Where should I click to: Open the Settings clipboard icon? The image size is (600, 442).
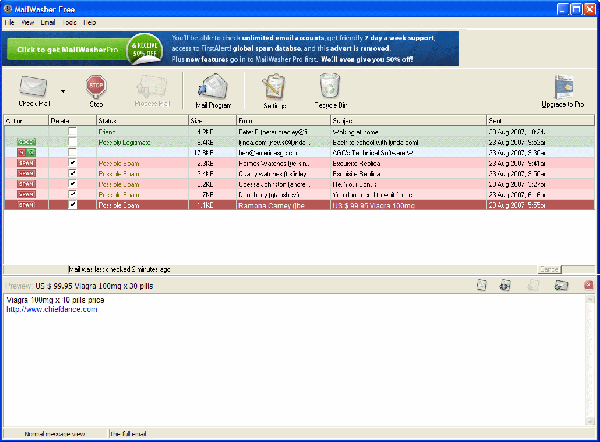(x=274, y=86)
